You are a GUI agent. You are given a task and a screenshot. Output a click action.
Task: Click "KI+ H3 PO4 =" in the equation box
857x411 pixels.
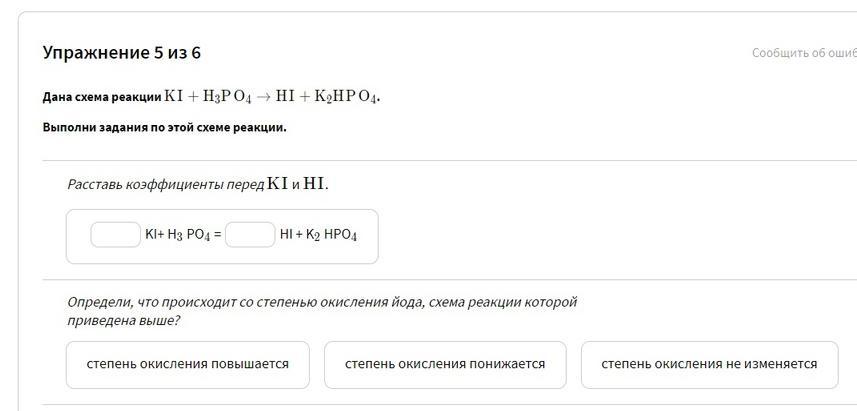click(183, 236)
